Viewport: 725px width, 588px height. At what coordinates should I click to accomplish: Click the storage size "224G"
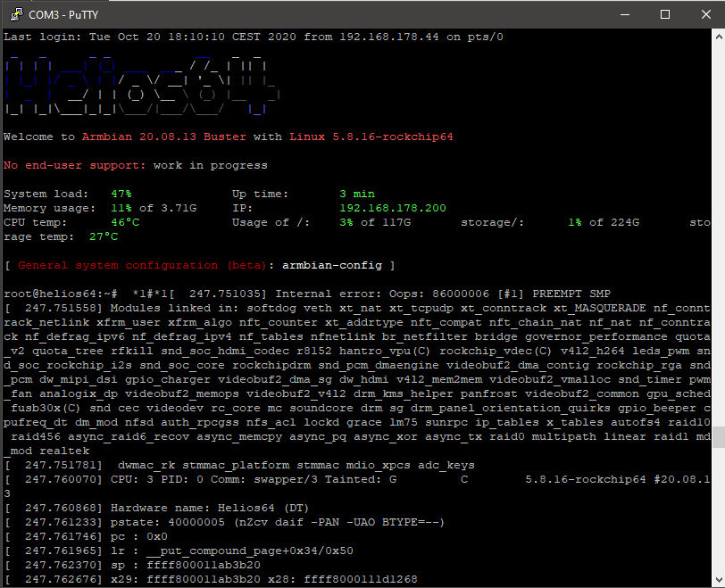click(x=625, y=223)
